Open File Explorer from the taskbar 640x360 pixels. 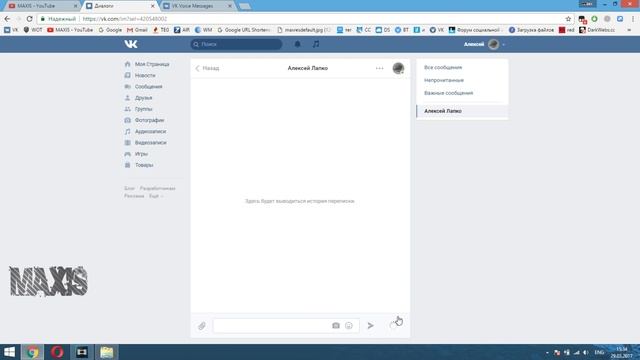106,352
